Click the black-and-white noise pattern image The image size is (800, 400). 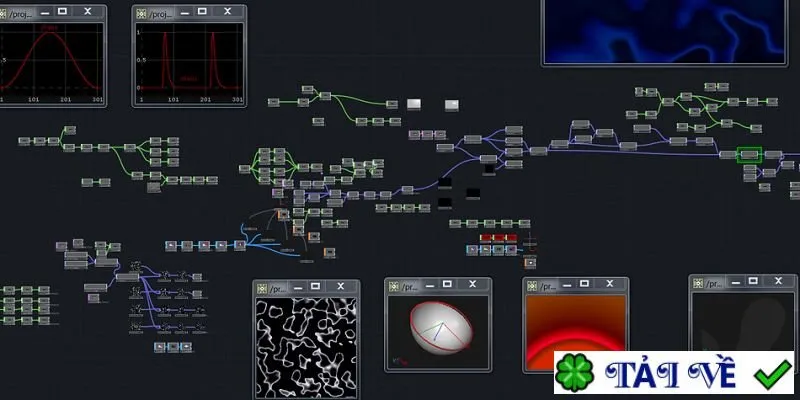coord(306,348)
